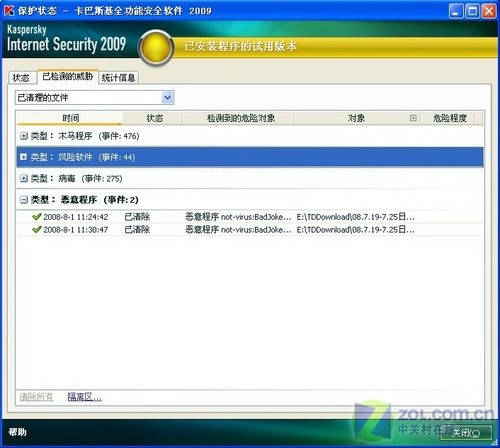Switch to the 状态 tab
Viewport: 500px width, 448px height.
[21, 78]
